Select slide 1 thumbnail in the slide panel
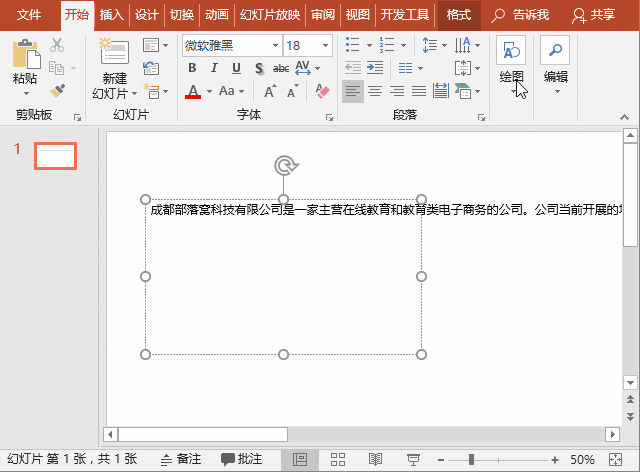 pyautogui.click(x=56, y=155)
